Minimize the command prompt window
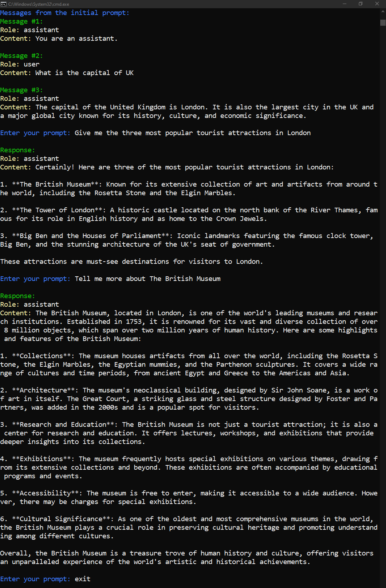 345,4
